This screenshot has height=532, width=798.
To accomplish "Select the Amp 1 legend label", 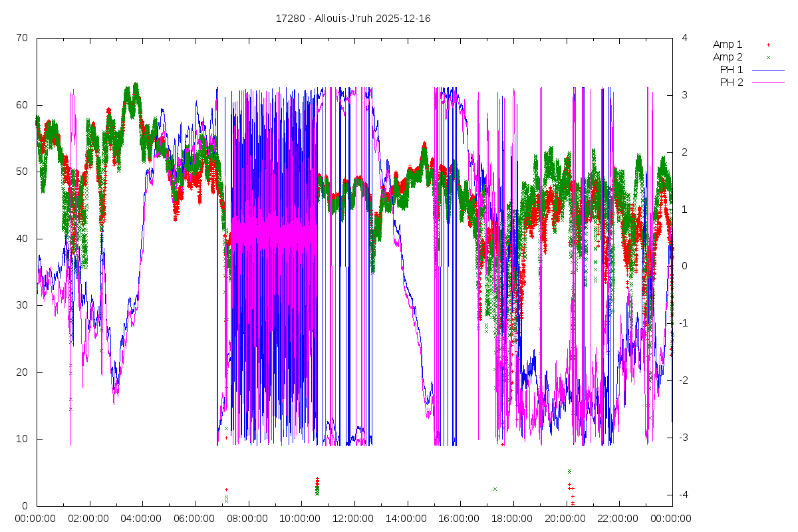I will 728,45.
